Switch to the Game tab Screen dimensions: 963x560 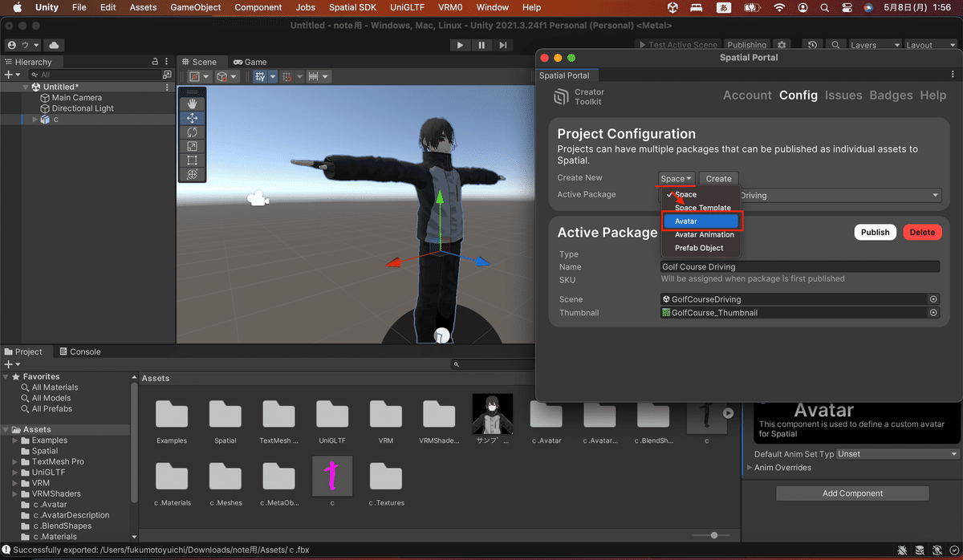tap(250, 62)
